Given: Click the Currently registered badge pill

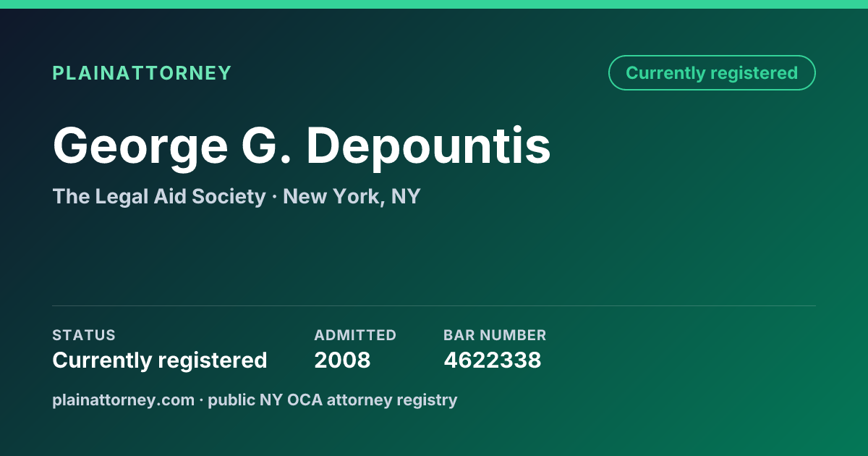Looking at the screenshot, I should (x=712, y=73).
